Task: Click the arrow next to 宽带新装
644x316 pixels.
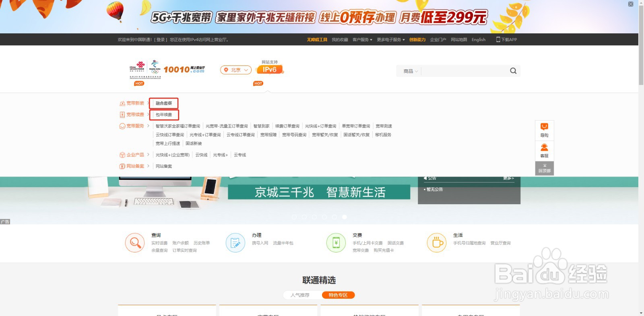Action: (x=148, y=103)
